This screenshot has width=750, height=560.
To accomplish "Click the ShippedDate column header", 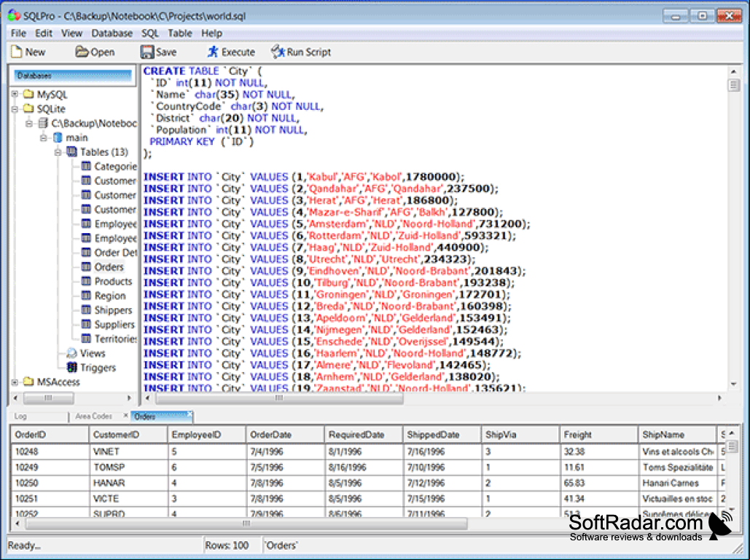I will pyautogui.click(x=442, y=435).
